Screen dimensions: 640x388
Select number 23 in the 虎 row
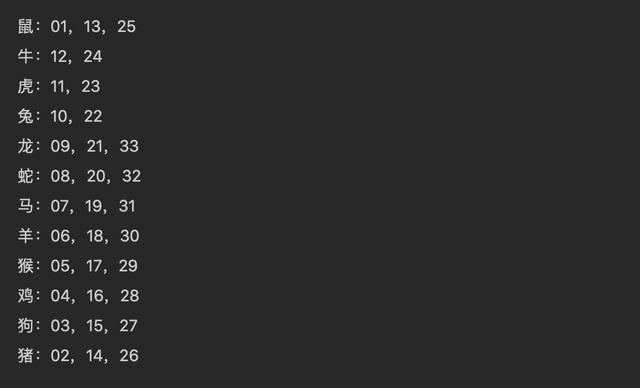click(x=91, y=86)
